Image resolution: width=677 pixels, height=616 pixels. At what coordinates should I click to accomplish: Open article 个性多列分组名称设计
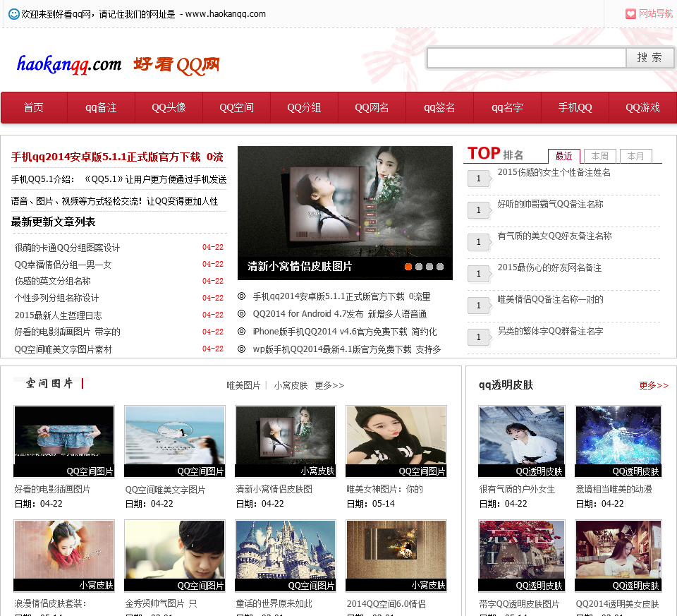[x=56, y=298]
